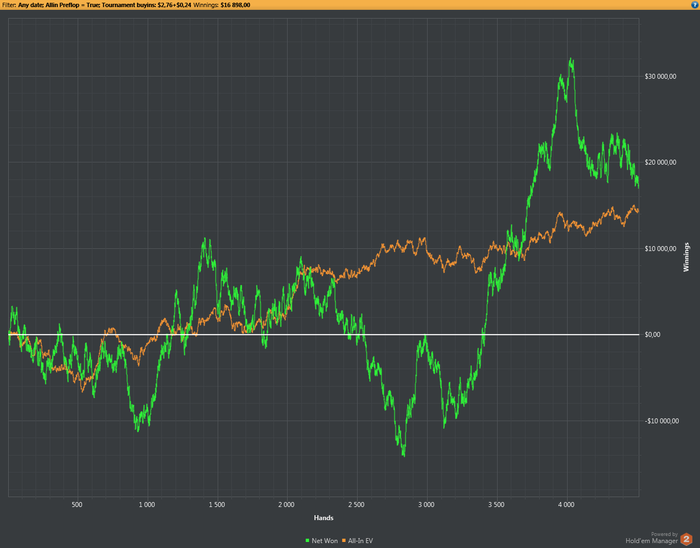The height and width of the screenshot is (548, 700).
Task: Click the 500 hands x-axis label
Action: click(77, 505)
